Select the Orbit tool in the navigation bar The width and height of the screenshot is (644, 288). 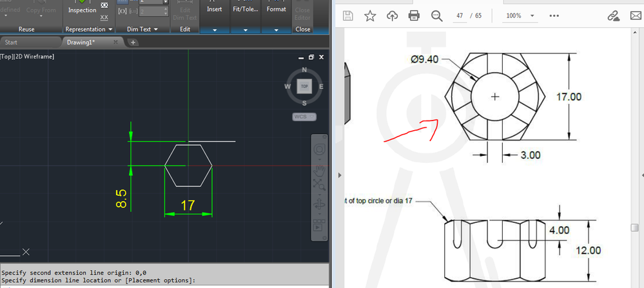pos(319,204)
